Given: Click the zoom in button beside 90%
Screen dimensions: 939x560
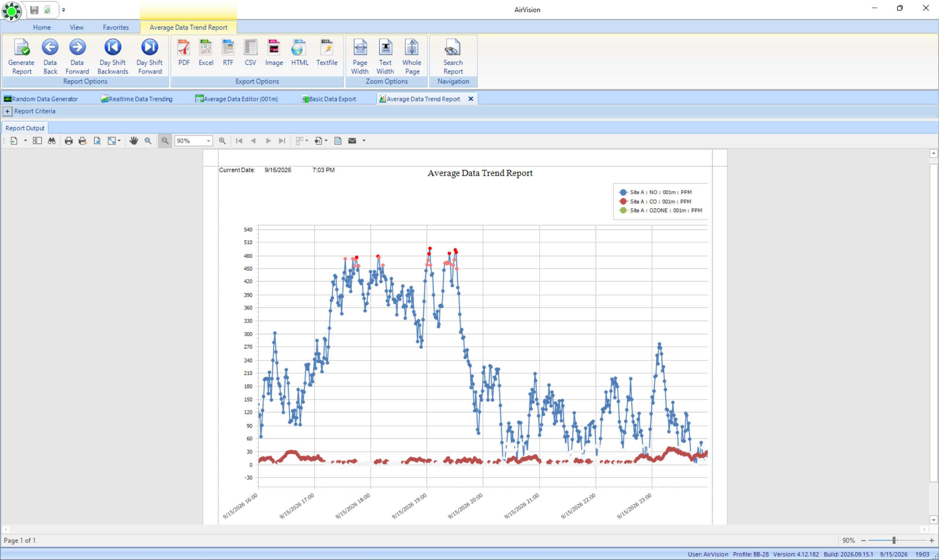Looking at the screenshot, I should (222, 141).
